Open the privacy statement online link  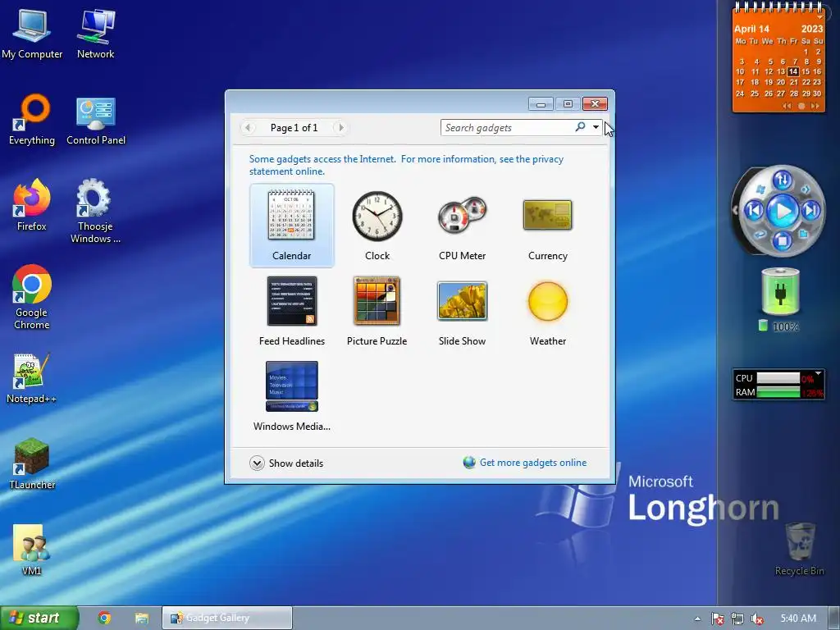(406, 165)
